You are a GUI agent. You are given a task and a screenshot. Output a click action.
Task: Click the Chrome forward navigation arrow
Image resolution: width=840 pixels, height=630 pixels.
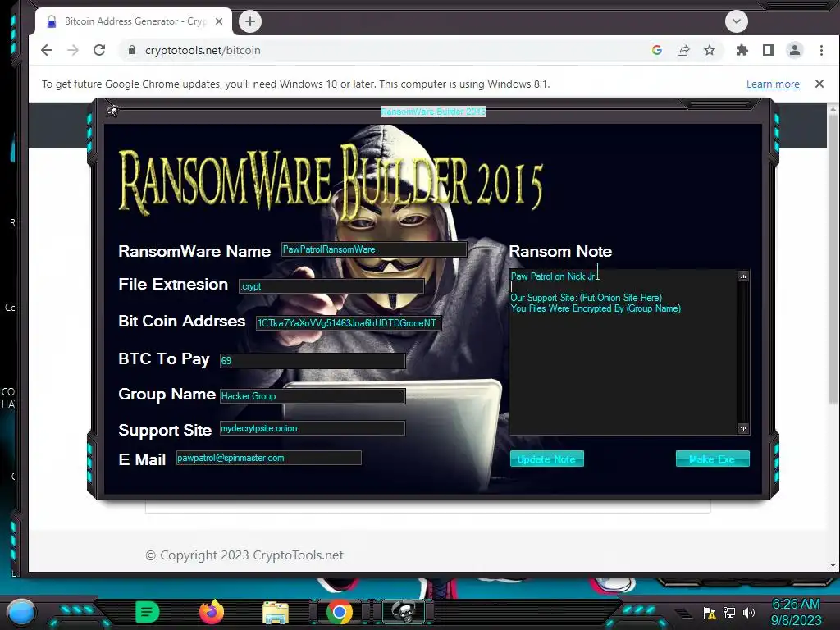coord(73,50)
